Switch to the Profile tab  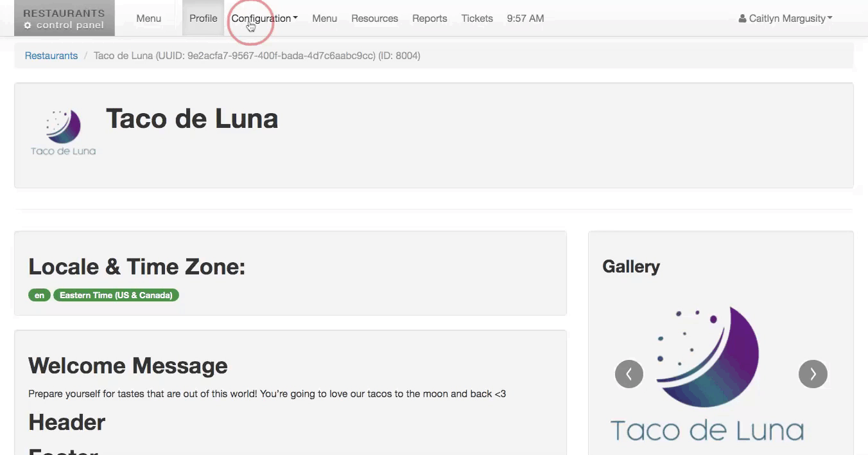coord(203,19)
